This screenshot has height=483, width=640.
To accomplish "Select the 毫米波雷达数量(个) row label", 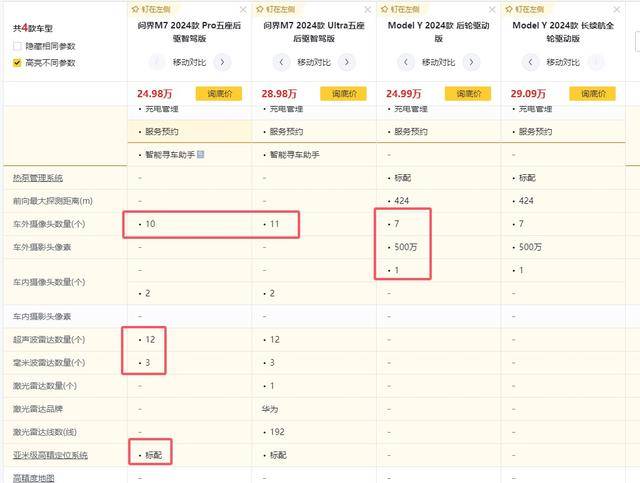I will coord(49,363).
